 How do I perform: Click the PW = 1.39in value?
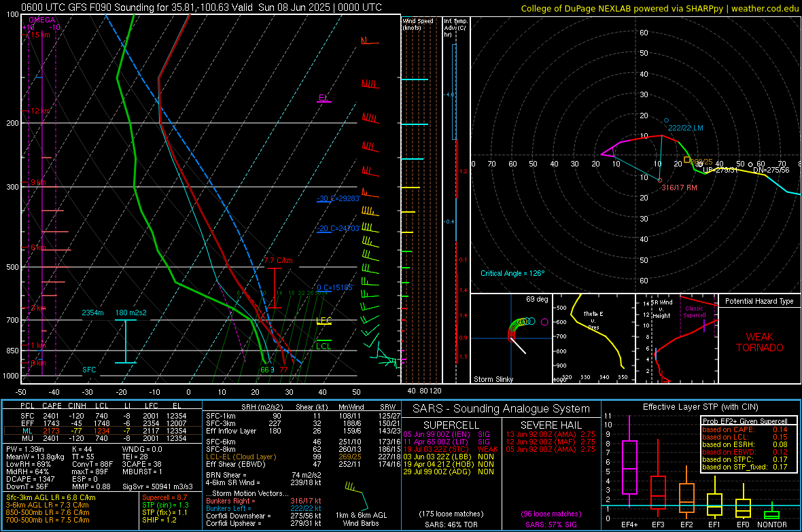(x=25, y=449)
